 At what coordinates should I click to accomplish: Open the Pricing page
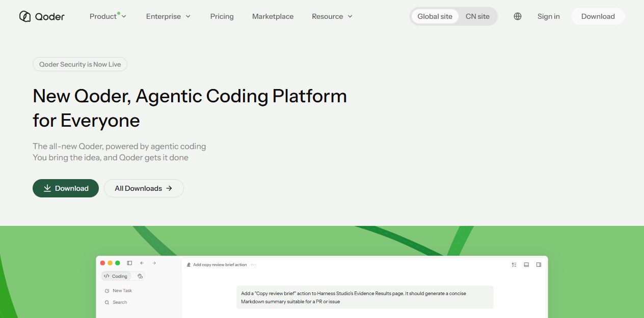click(x=222, y=16)
